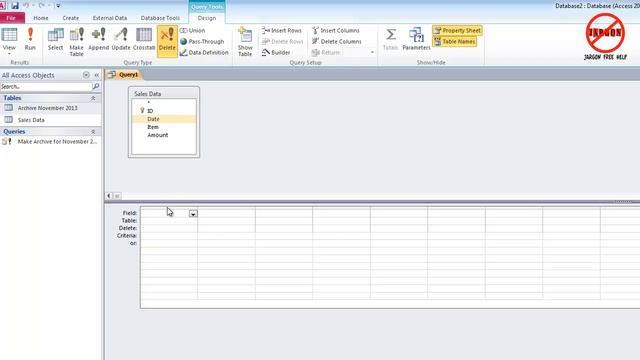Select the Data Definition query option
This screenshot has width=640, height=360.
[204, 53]
